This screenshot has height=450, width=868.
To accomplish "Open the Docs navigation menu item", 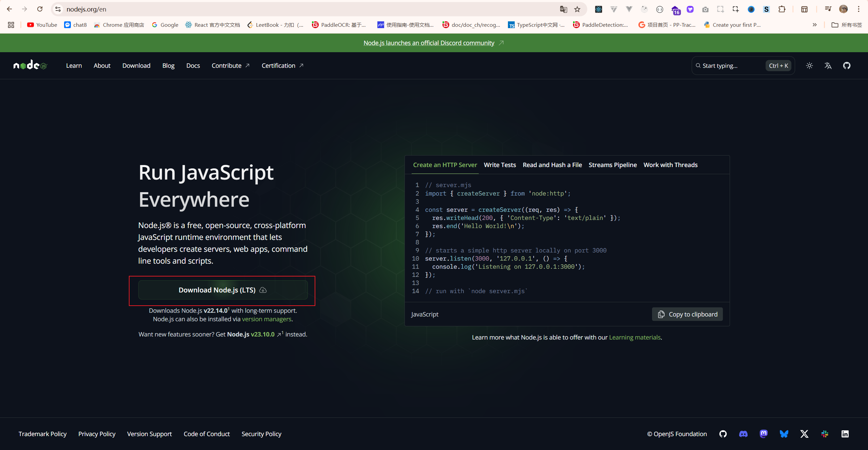I will (x=193, y=66).
